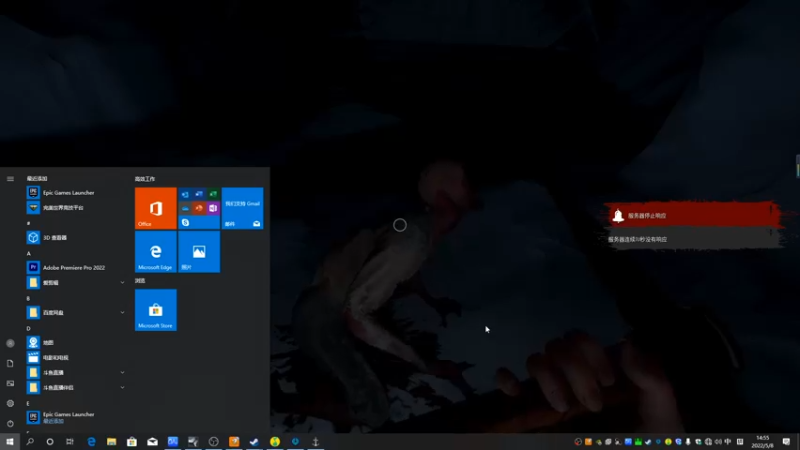Click the 中 input method indicator
This screenshot has width=800, height=450.
[x=728, y=442]
